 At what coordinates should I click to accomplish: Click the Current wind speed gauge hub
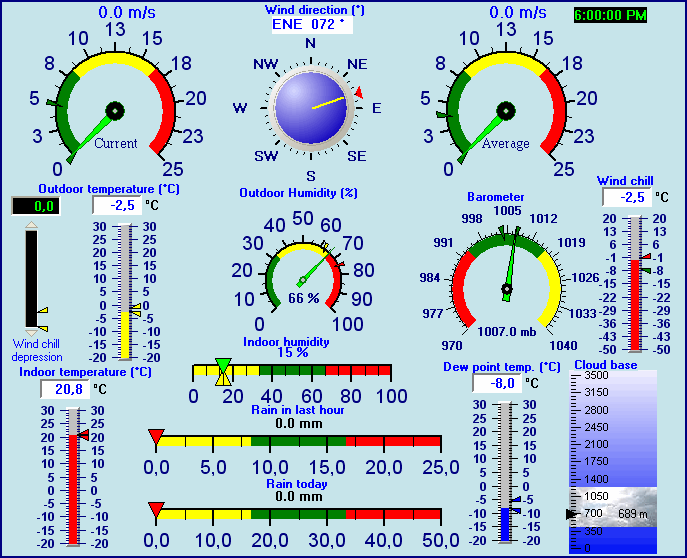(x=114, y=110)
